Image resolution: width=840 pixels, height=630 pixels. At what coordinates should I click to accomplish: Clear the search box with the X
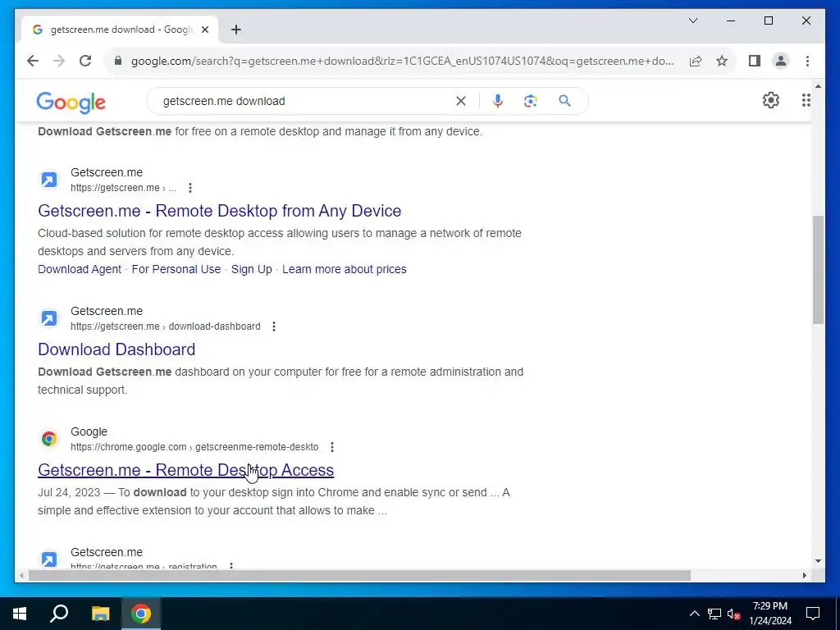pyautogui.click(x=461, y=101)
